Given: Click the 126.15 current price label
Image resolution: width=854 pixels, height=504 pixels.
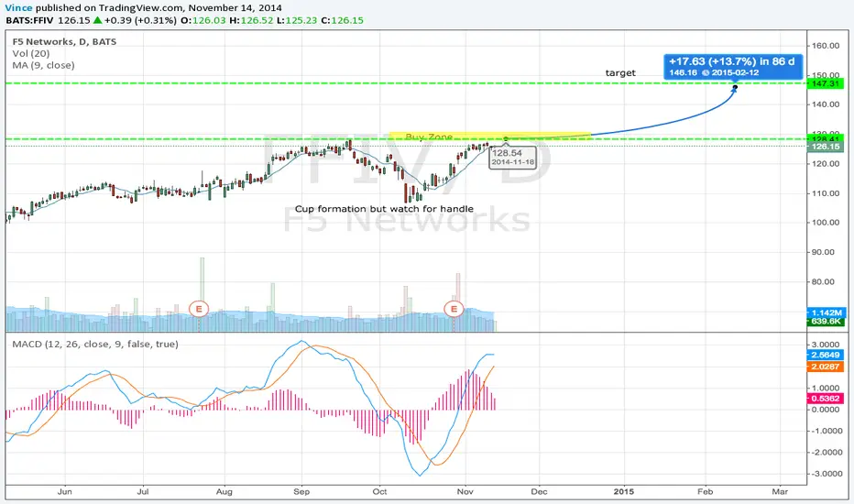Looking at the screenshot, I should pos(826,147).
